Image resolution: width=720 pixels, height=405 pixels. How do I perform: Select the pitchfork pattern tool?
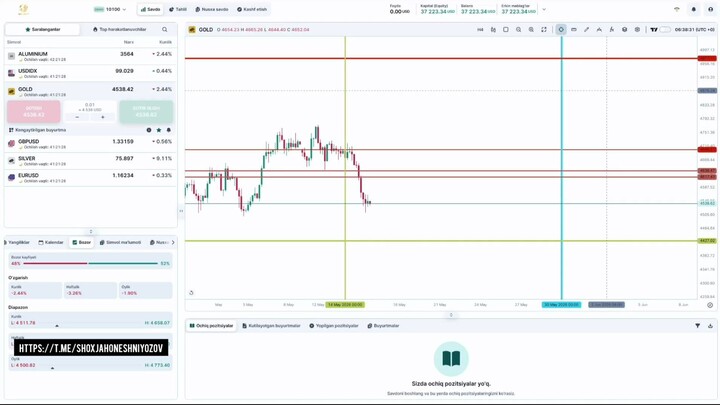click(599, 29)
